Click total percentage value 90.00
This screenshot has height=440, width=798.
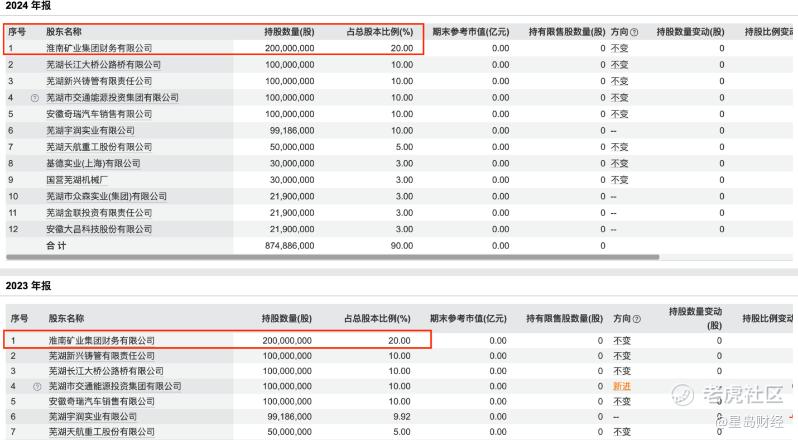tap(402, 246)
